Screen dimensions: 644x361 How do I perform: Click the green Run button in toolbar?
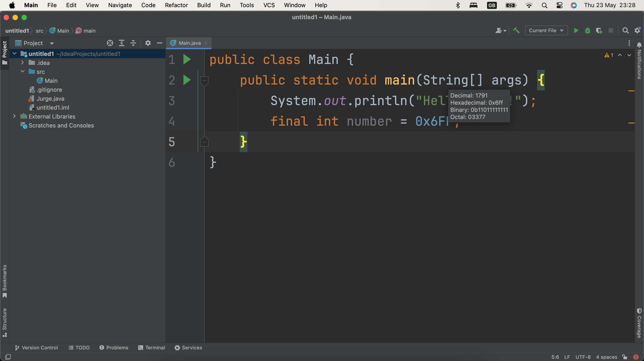576,30
